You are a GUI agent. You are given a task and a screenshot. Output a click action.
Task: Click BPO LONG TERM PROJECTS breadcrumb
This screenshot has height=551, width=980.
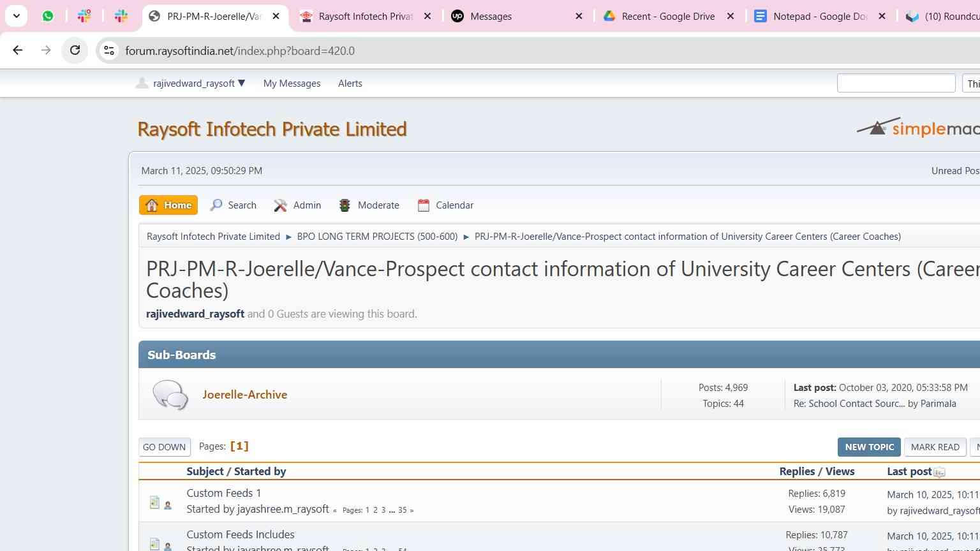pos(377,237)
